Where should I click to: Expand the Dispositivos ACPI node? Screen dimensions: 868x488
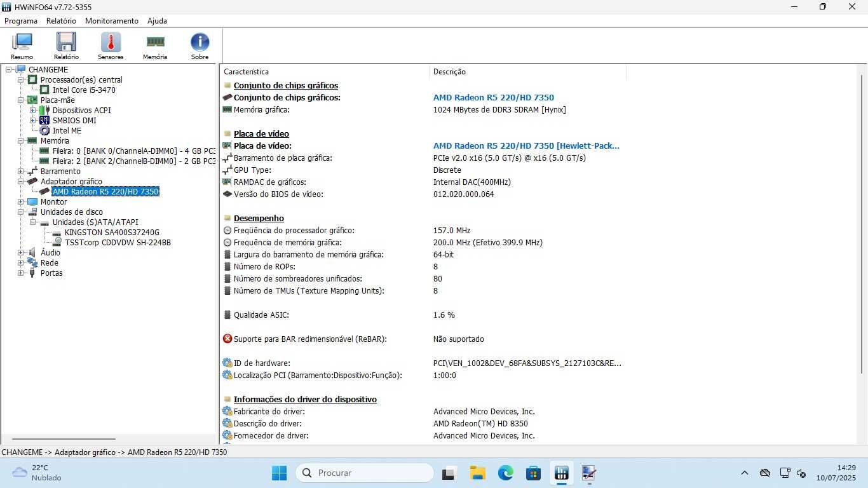[x=32, y=111]
